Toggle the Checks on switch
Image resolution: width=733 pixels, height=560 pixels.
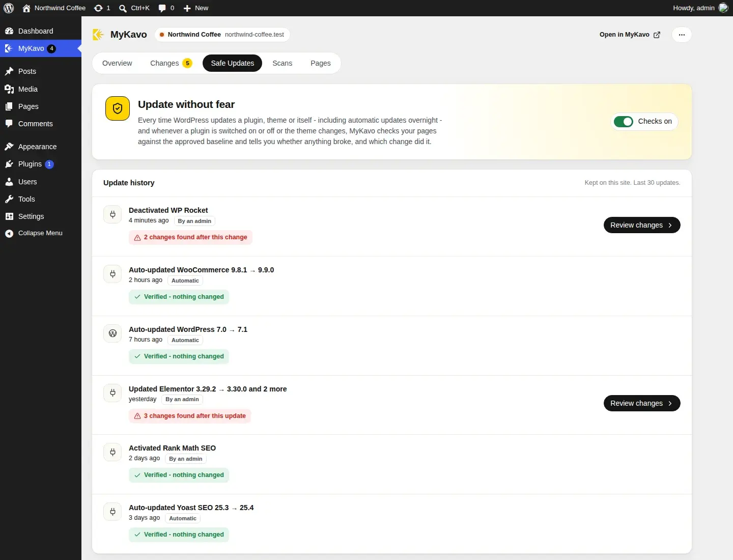tap(623, 121)
